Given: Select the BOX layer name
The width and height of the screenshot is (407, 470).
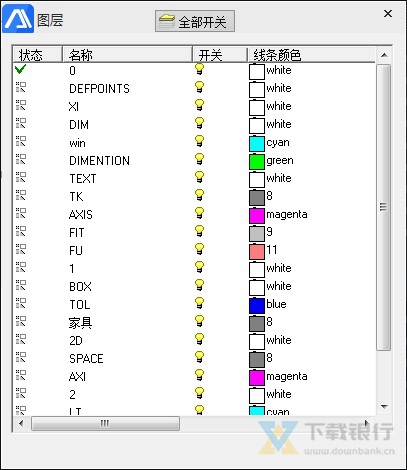Looking at the screenshot, I should point(80,286).
